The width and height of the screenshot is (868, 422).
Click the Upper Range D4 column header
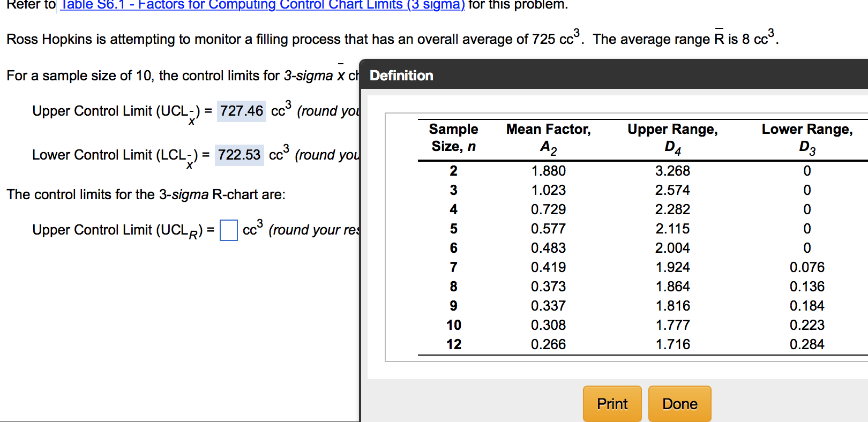click(x=672, y=138)
